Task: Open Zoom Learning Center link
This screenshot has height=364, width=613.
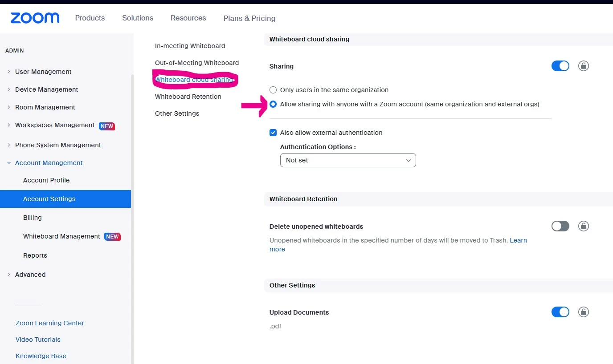Action: tap(50, 323)
